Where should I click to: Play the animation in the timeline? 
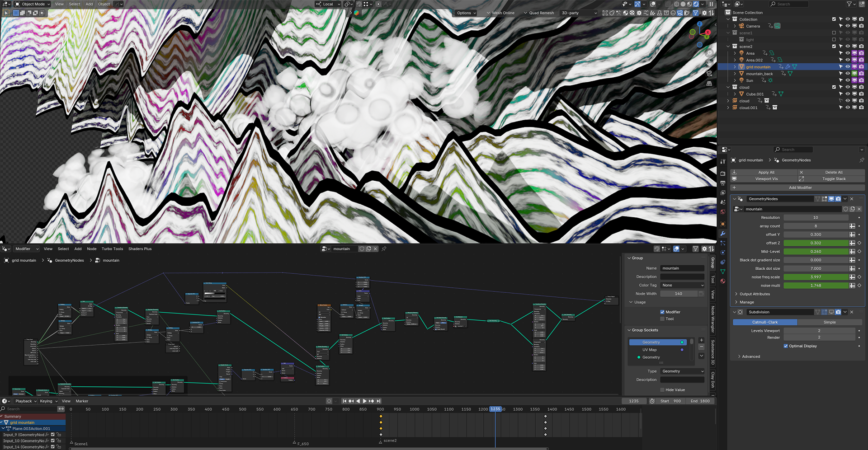tap(365, 401)
